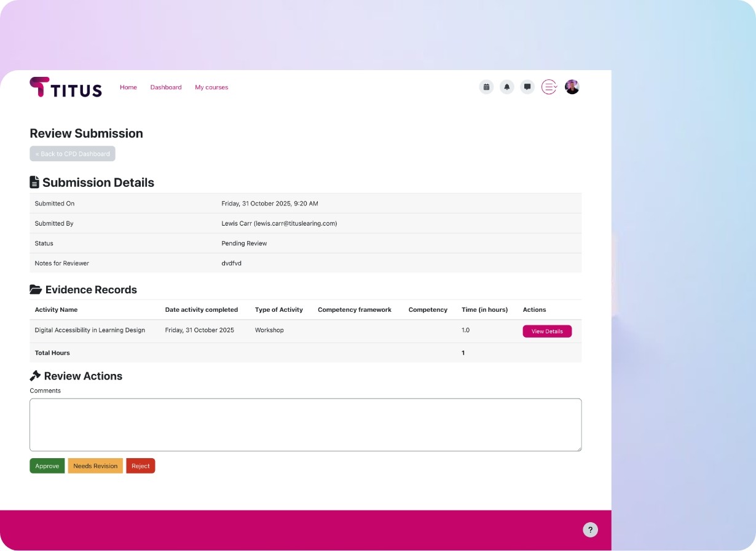Click the document icon by Submission Details
Viewport: 756px width, 551px height.
click(34, 183)
